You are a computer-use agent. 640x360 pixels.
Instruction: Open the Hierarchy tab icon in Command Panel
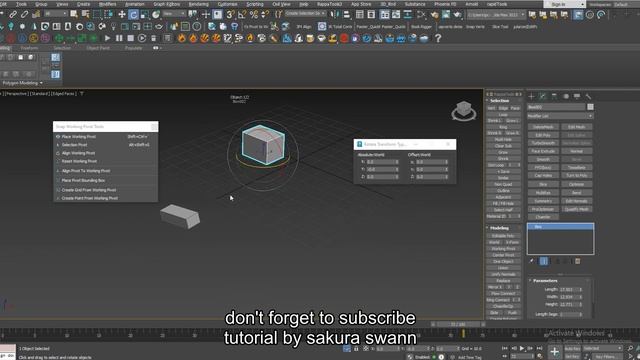(554, 96)
